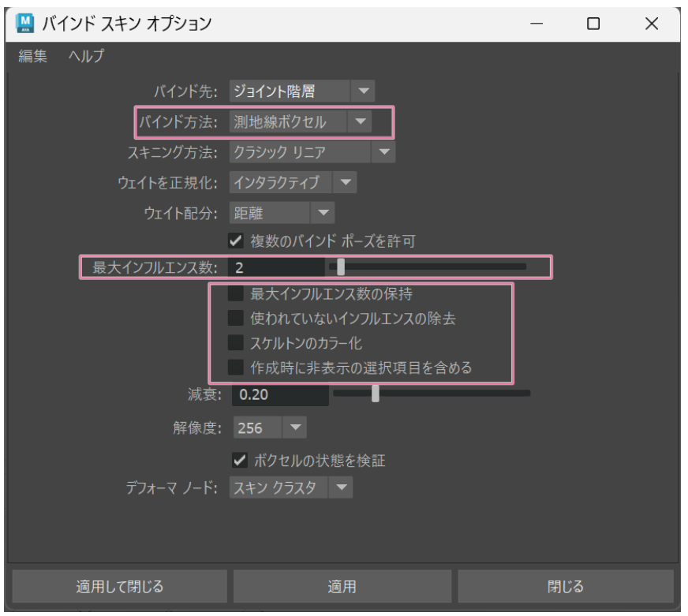
Task: Tick 作成時に非表示の選択項目を含める checkbox
Action: click(x=234, y=367)
